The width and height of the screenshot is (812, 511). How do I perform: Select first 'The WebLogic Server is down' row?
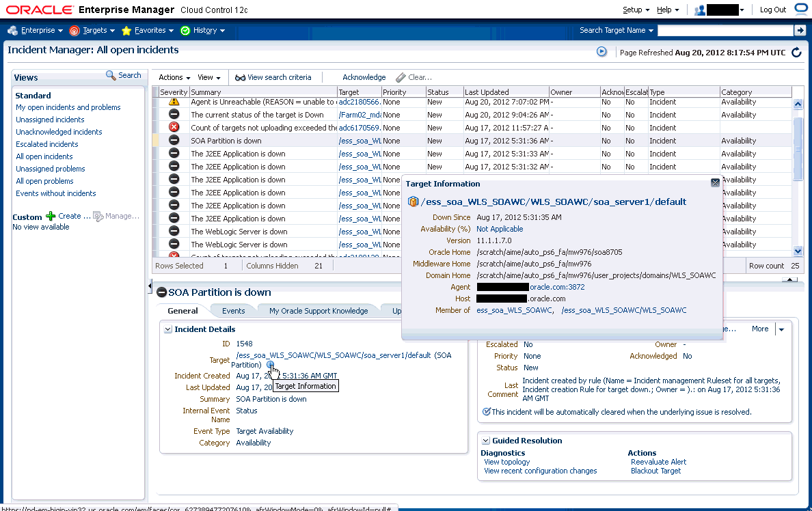[x=277, y=232]
